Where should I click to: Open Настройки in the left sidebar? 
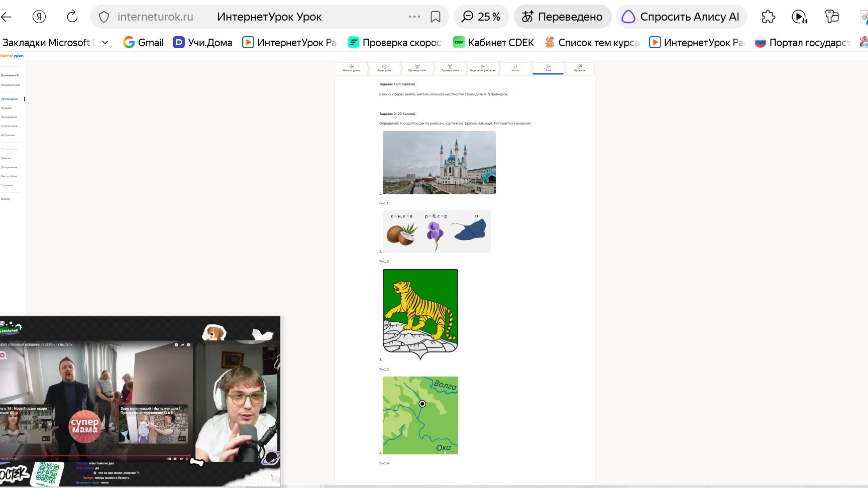click(x=9, y=176)
